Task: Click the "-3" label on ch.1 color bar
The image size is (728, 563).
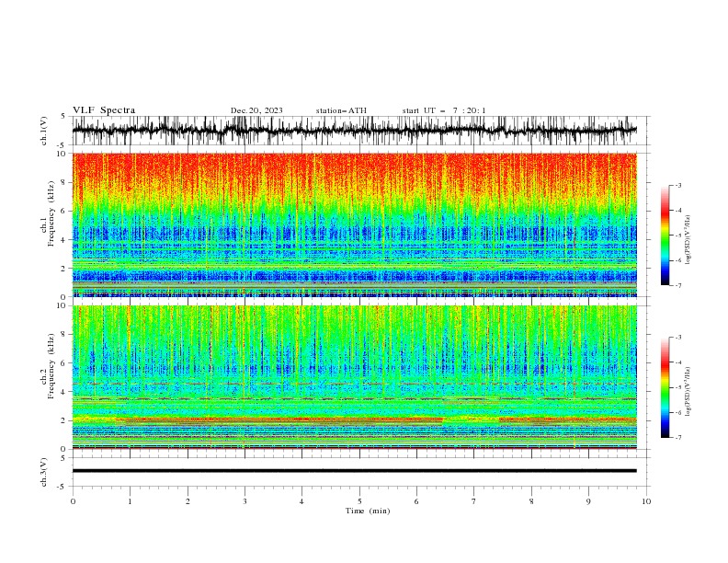Action: pos(678,185)
